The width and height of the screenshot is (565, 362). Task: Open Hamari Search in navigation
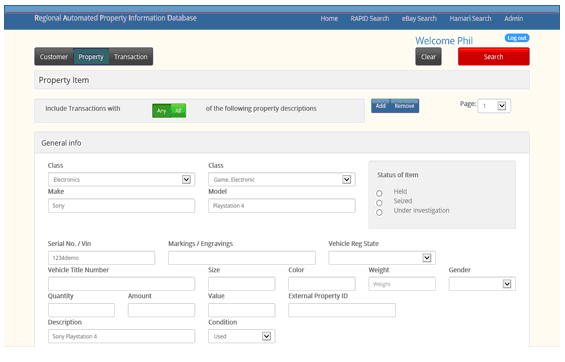[x=470, y=18]
